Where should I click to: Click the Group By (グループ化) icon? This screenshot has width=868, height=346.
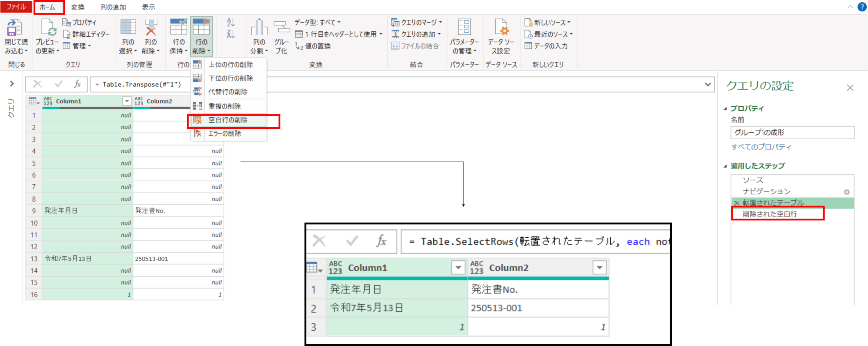point(281,27)
